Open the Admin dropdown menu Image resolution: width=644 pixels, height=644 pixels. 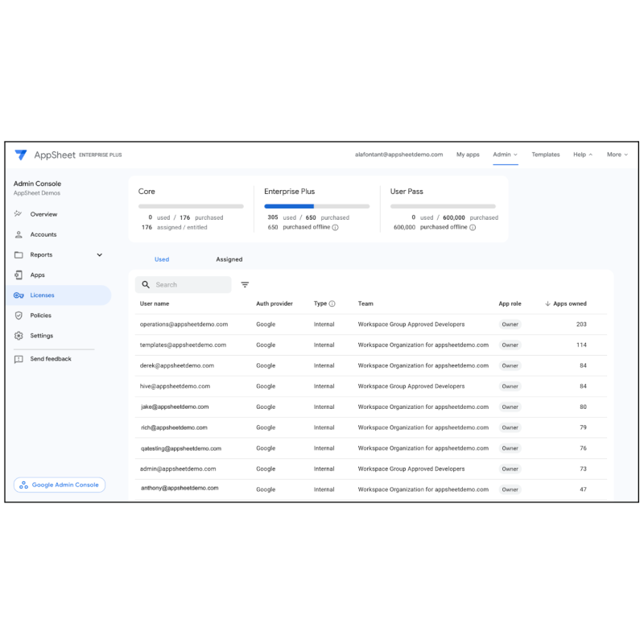click(x=506, y=155)
